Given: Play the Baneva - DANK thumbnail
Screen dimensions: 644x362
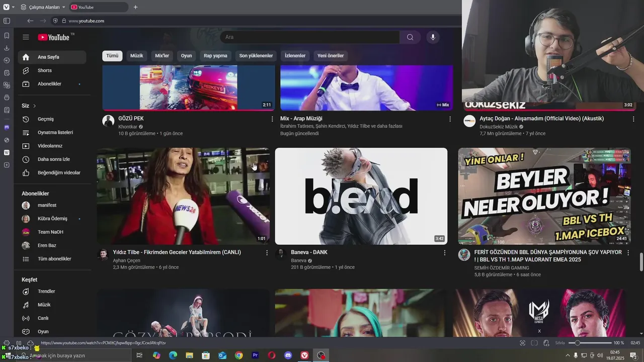Looking at the screenshot, I should 361,196.
